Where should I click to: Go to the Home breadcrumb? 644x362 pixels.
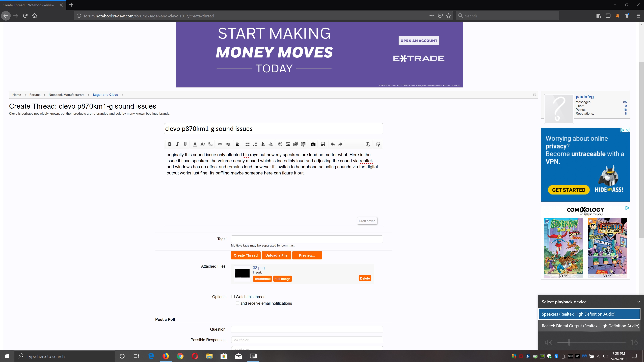(x=17, y=95)
